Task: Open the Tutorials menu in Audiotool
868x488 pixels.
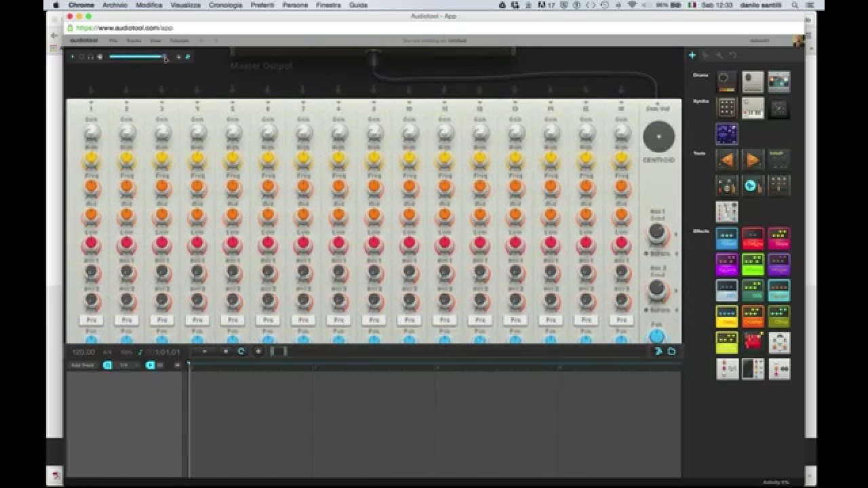Action: 179,41
